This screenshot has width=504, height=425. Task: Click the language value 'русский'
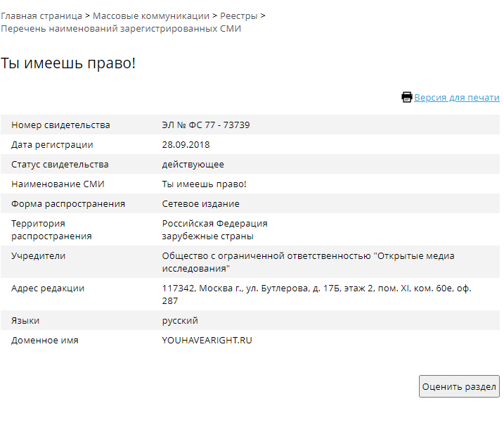pyautogui.click(x=180, y=321)
